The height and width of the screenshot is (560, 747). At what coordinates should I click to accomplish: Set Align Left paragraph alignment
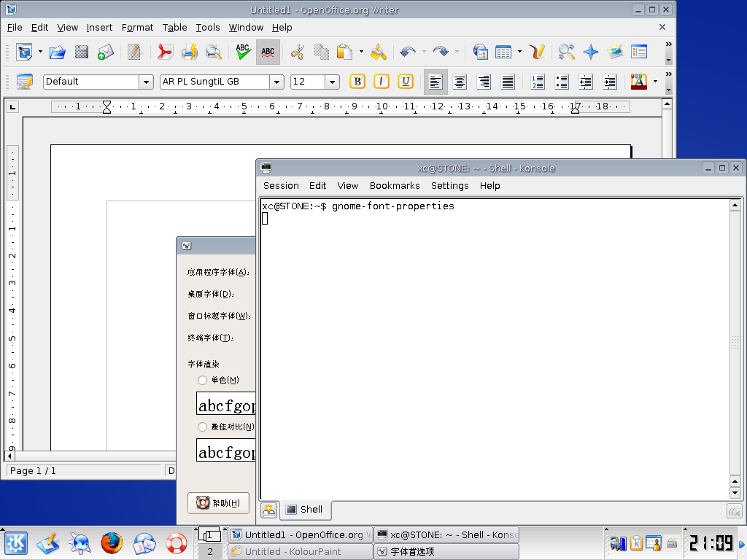[x=436, y=82]
